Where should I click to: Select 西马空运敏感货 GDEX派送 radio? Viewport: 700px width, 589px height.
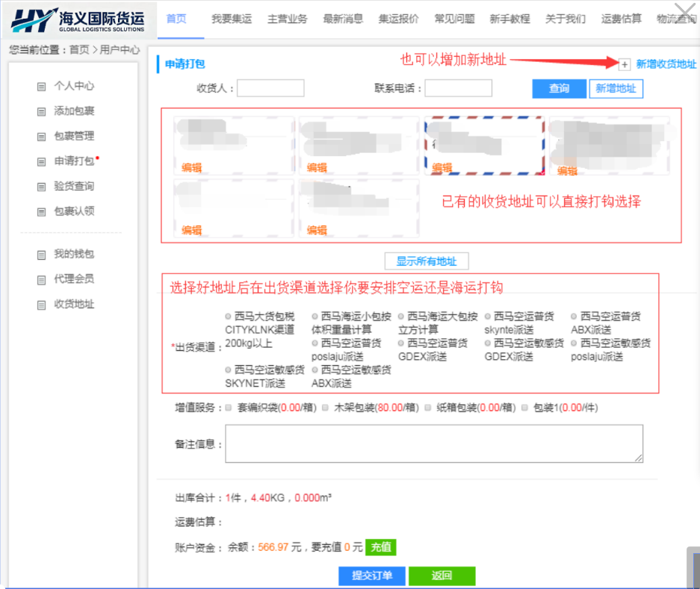488,343
